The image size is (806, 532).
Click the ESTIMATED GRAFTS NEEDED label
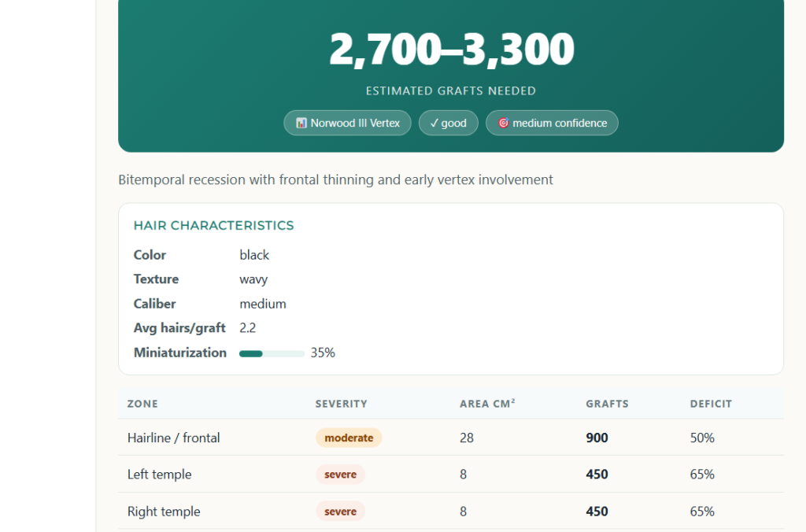pos(451,91)
